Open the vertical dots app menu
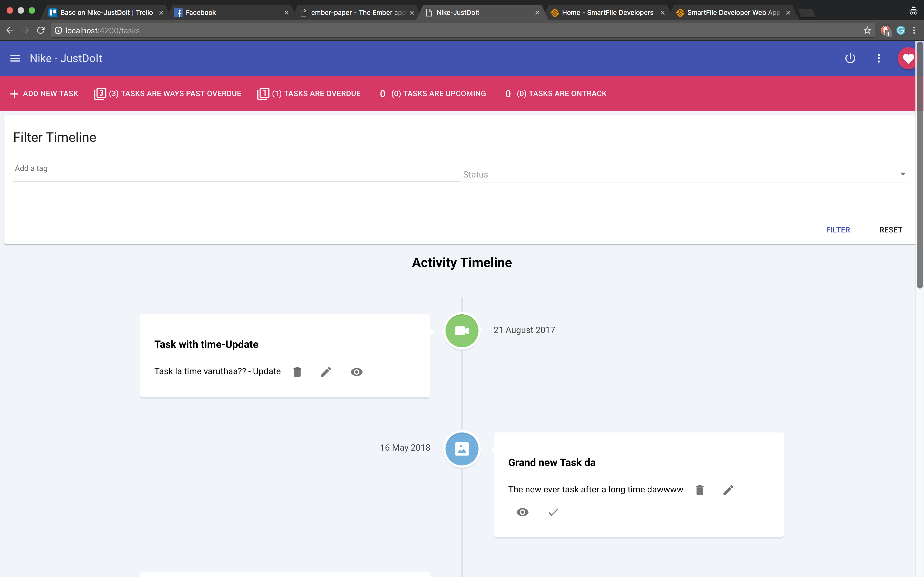This screenshot has height=577, width=924. (879, 58)
